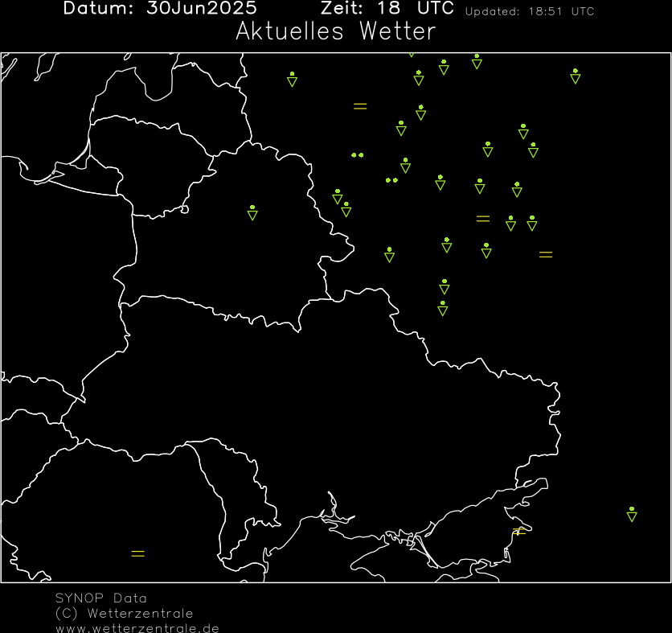Click the topmost fog symbol on the map
This screenshot has width=672, height=633.
[360, 106]
